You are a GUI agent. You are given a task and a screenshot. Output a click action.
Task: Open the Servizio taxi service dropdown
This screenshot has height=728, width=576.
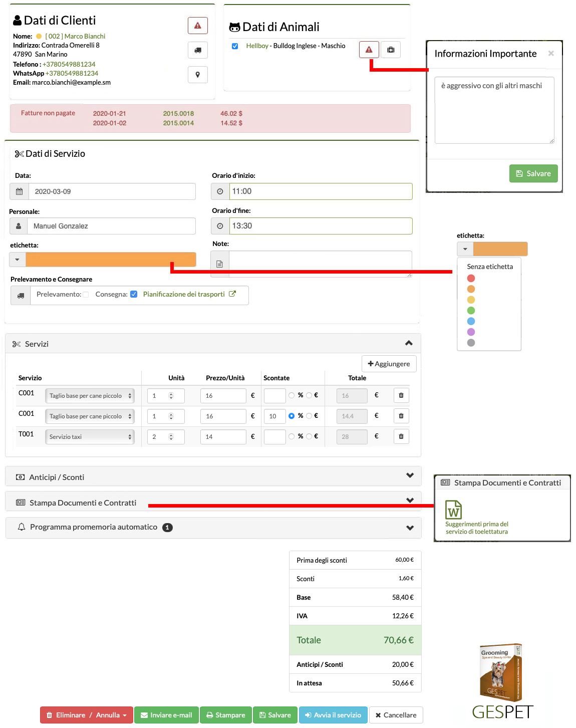tap(90, 437)
